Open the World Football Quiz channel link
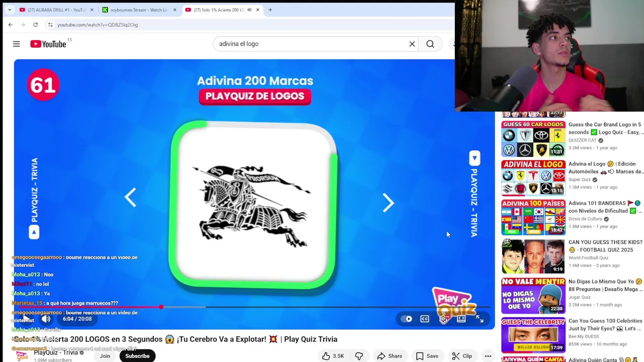 point(589,258)
